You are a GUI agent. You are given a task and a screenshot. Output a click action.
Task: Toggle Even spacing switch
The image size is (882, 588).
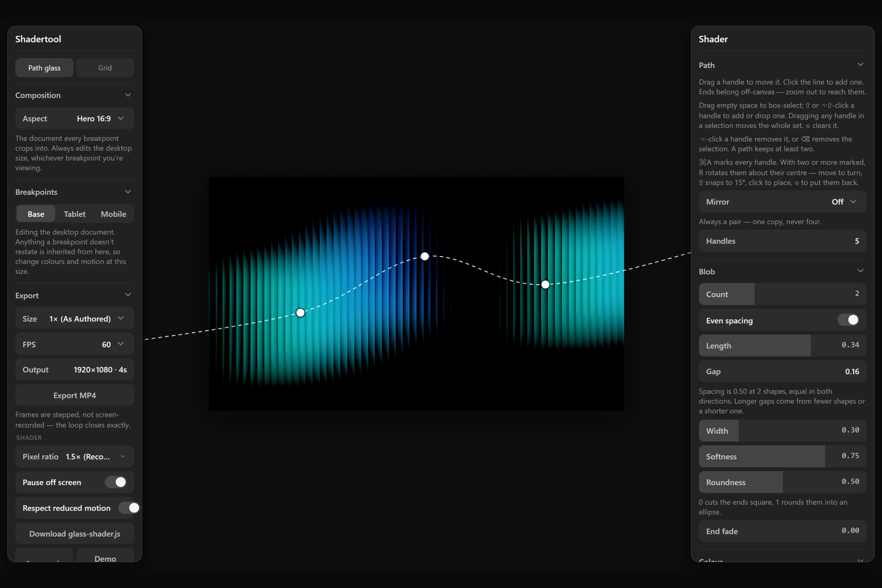[848, 320]
